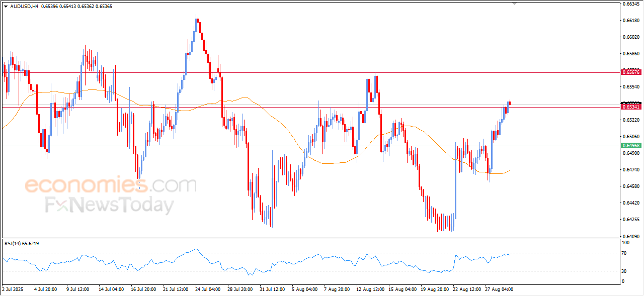Click the 0.65860 price axis label
The width and height of the screenshot is (644, 296).
pyautogui.click(x=631, y=53)
